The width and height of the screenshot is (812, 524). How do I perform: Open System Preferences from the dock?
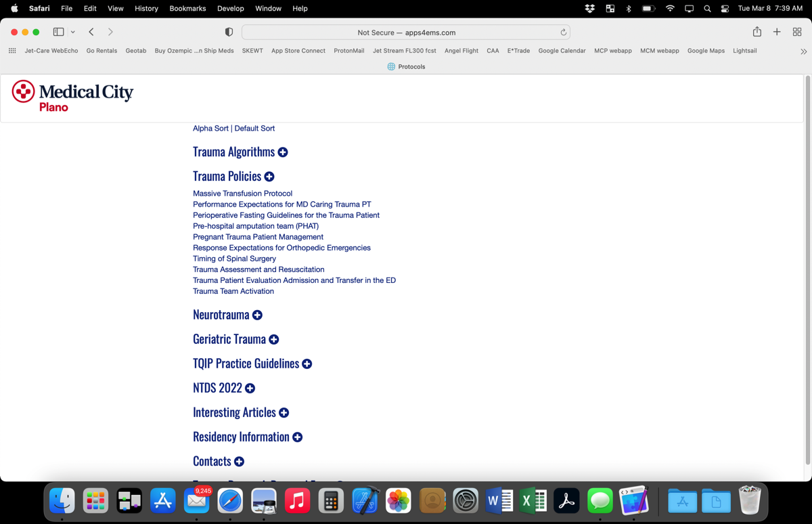[466, 501]
